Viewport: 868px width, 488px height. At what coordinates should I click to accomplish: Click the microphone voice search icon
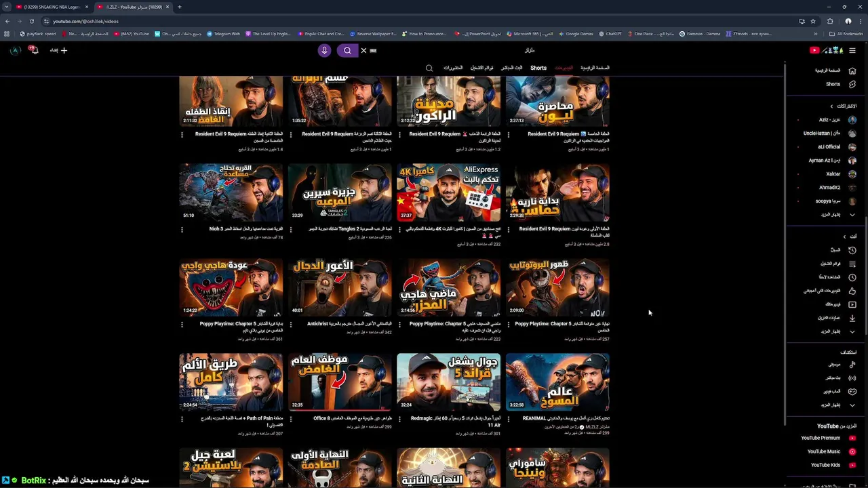[x=324, y=50]
